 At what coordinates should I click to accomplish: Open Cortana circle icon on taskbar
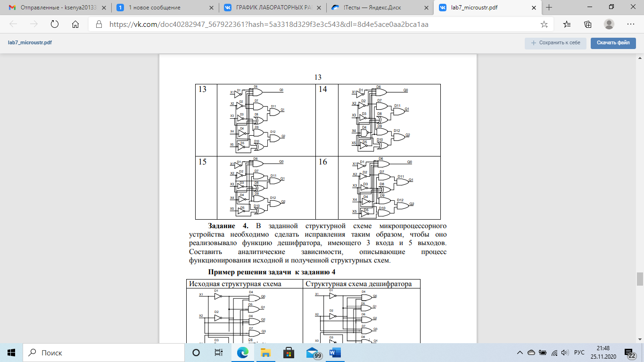pos(196,353)
